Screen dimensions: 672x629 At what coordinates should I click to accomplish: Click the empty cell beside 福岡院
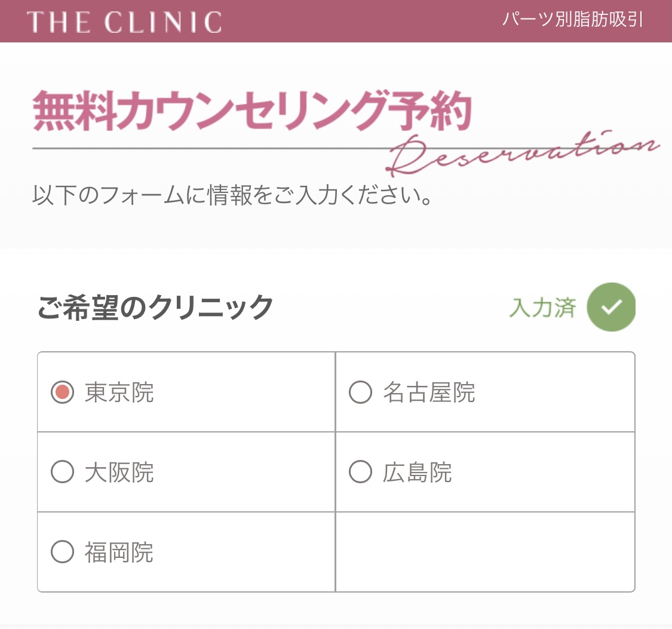(485, 551)
